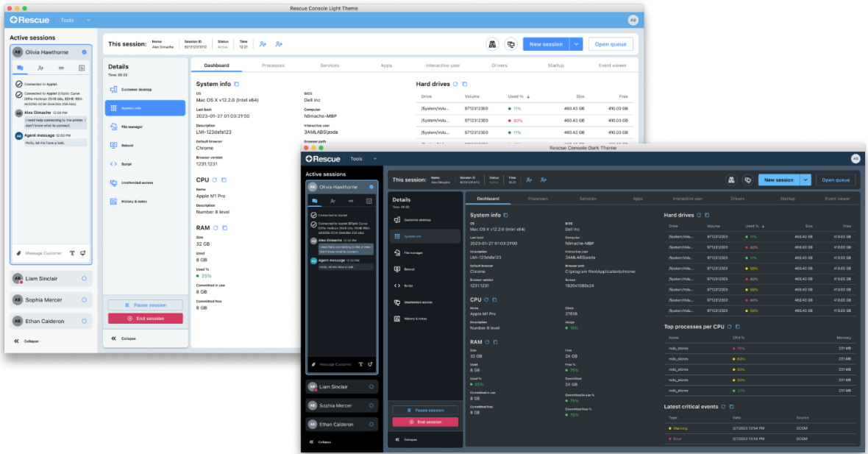The image size is (868, 454).
Task: Select Liam Sinclair radio in light theme window
Action: (x=84, y=278)
